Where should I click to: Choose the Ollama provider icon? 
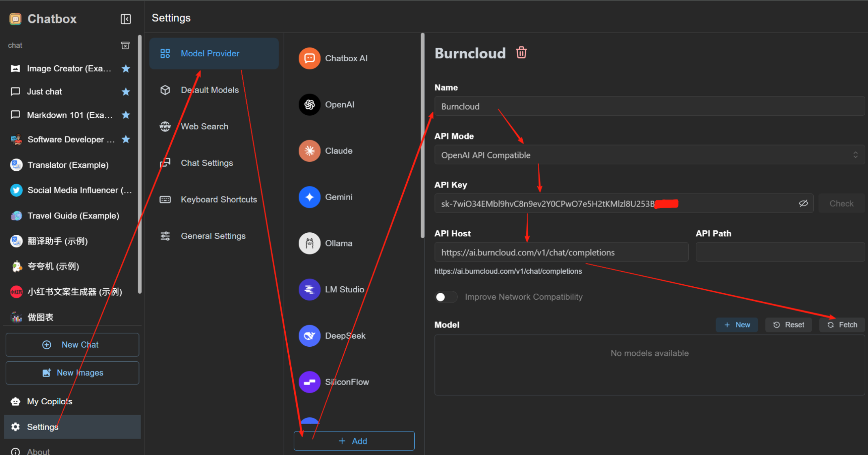(x=310, y=243)
